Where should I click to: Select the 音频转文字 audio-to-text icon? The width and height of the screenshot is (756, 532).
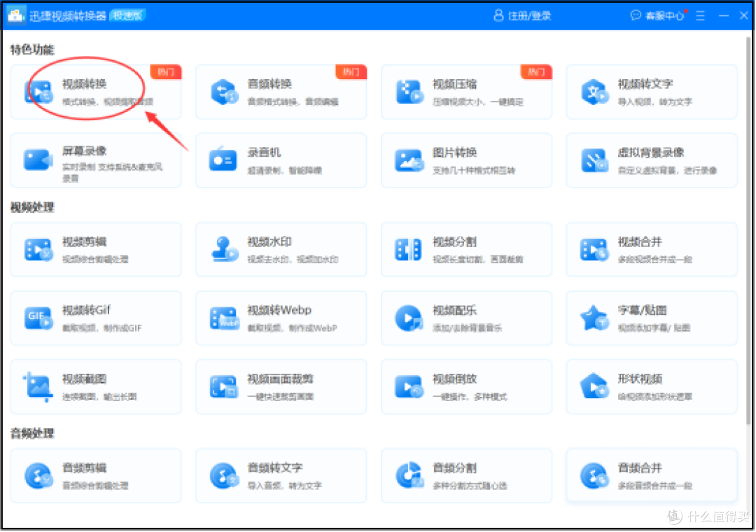(x=224, y=476)
